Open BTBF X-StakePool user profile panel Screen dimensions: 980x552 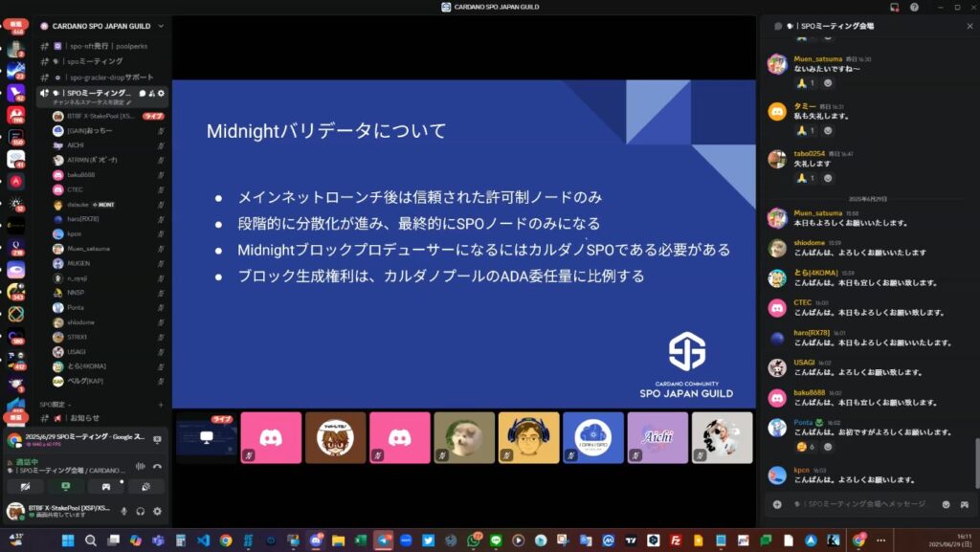tap(60, 512)
